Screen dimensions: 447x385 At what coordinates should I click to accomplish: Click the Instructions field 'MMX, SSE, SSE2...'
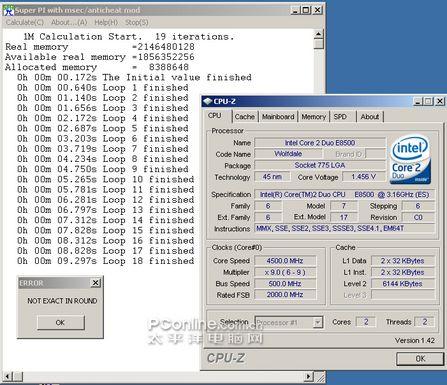click(345, 229)
